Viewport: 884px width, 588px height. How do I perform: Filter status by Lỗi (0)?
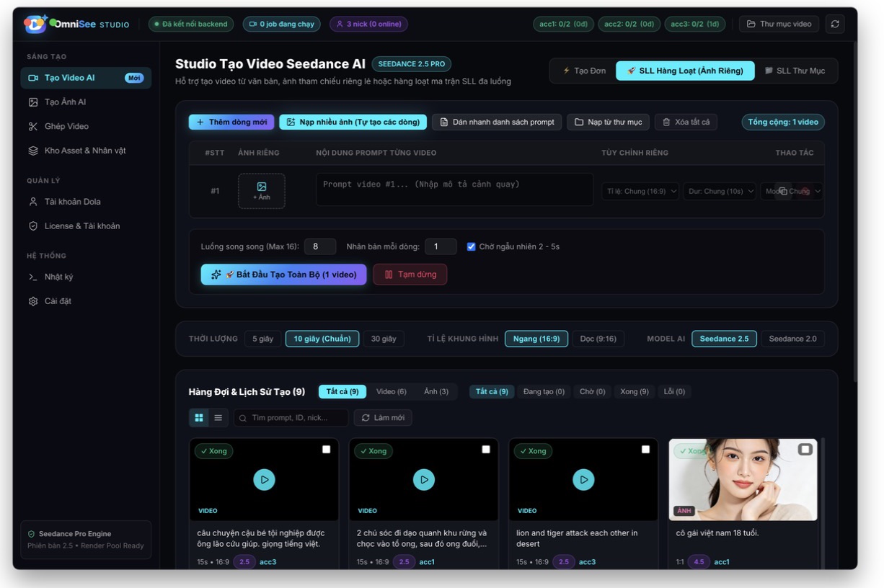tap(674, 392)
